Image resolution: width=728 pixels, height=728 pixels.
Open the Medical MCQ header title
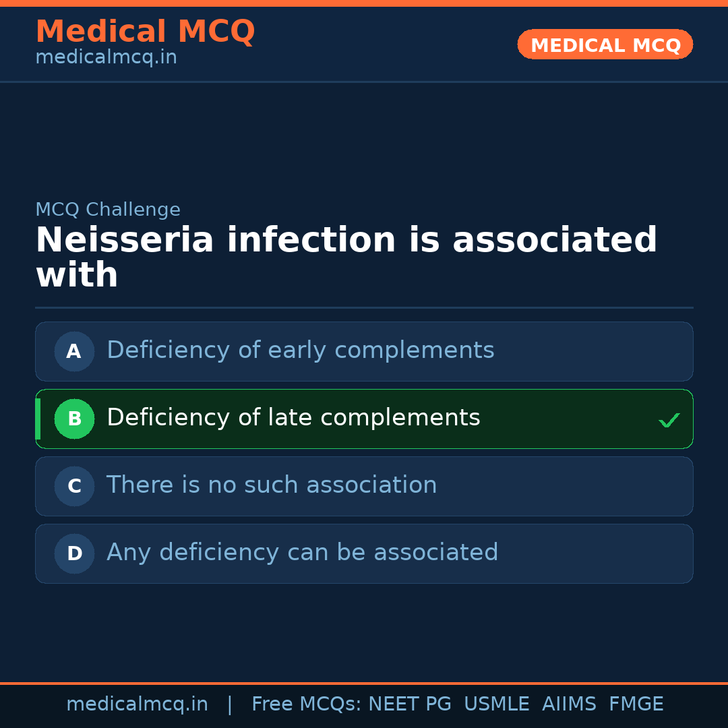pos(145,32)
